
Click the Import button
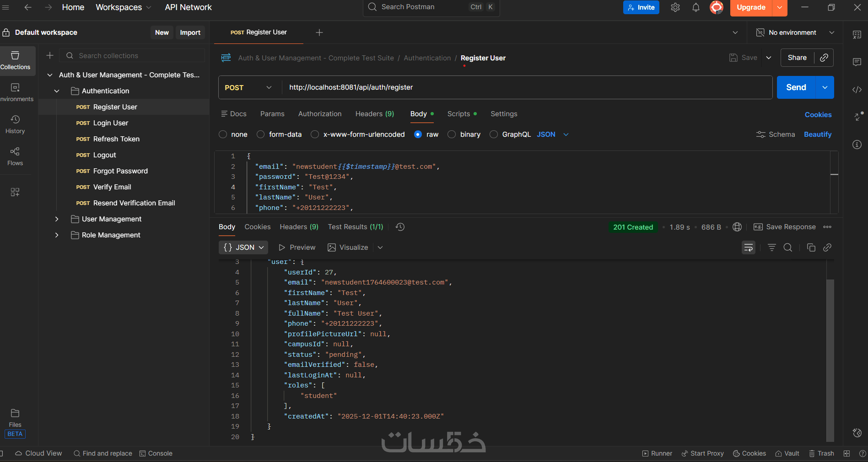(x=190, y=32)
